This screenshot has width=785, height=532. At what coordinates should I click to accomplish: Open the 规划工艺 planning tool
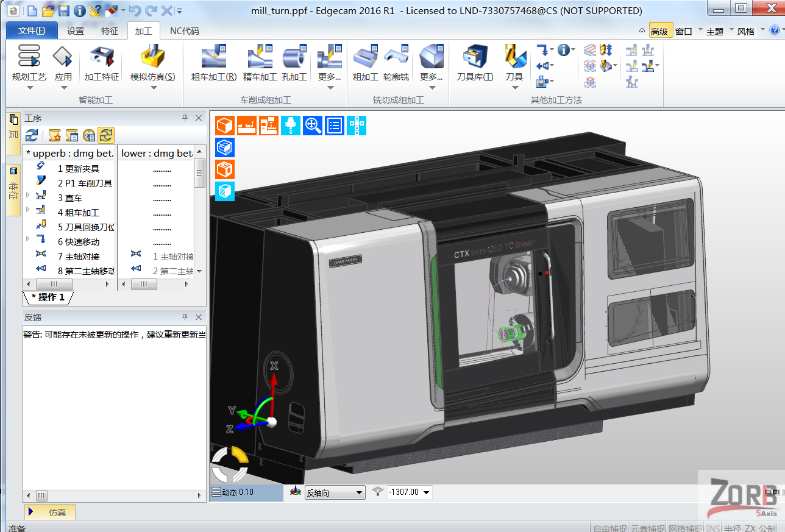[29, 63]
